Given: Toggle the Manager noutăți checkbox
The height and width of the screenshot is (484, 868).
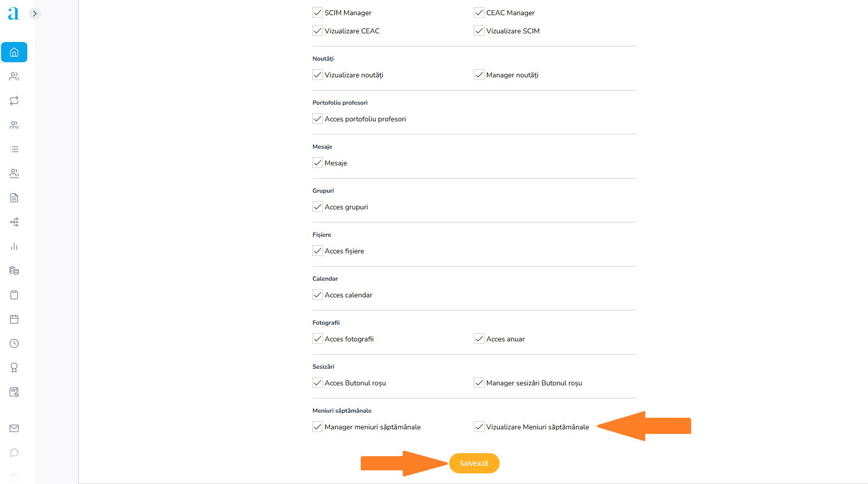Looking at the screenshot, I should pos(479,75).
